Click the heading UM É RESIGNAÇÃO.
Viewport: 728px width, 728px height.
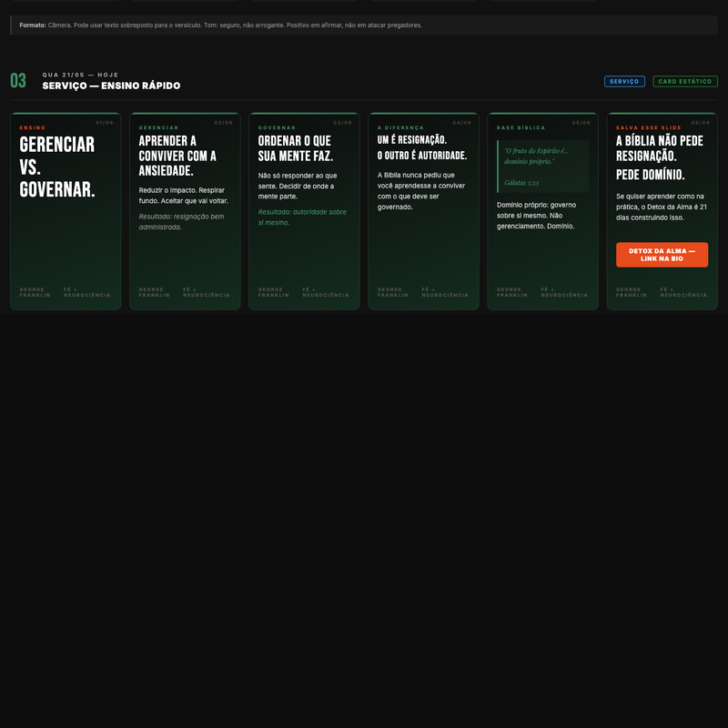click(x=412, y=140)
